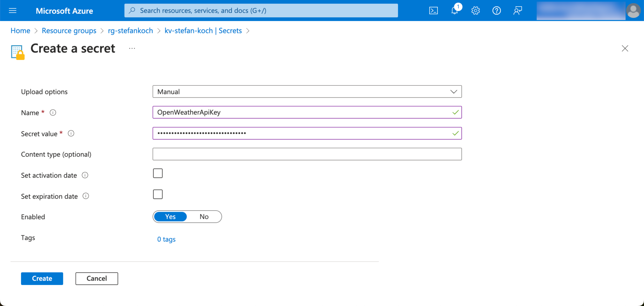
Task: Navigate to rg-stefankoch breadcrumb
Action: [x=130, y=31]
